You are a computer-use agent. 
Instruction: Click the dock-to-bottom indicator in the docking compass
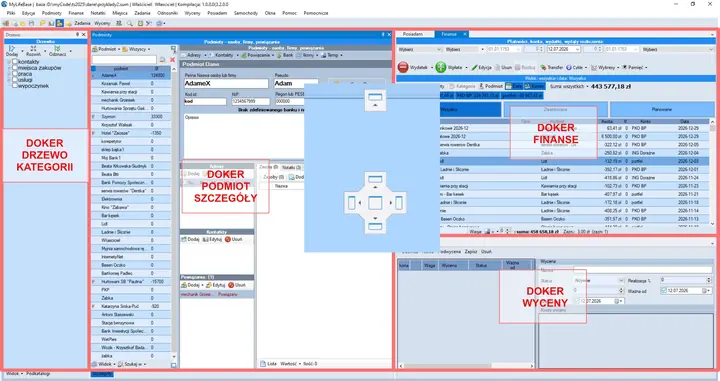[375, 226]
